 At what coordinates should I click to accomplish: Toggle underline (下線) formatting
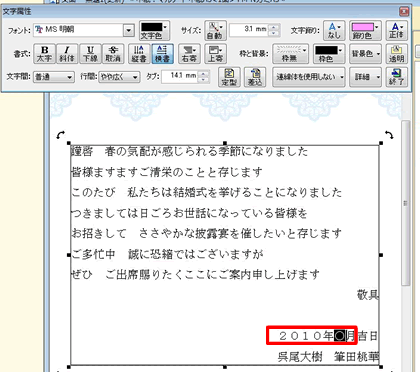coord(90,54)
